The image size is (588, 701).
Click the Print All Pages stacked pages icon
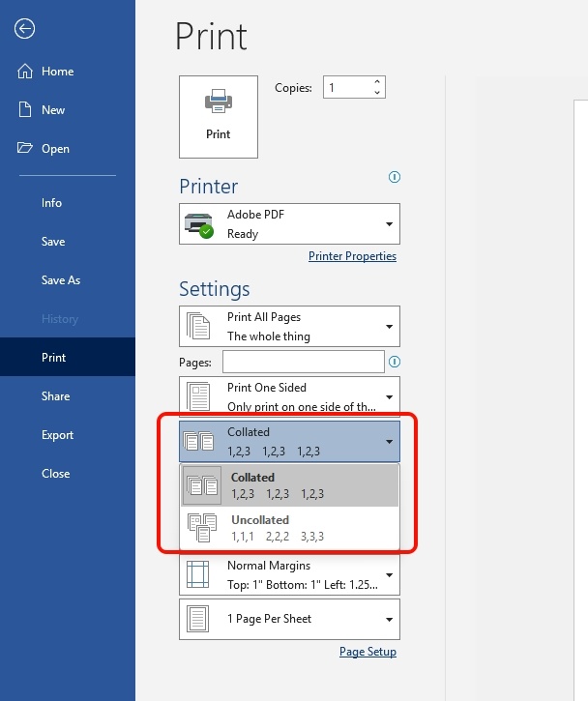[x=198, y=327]
